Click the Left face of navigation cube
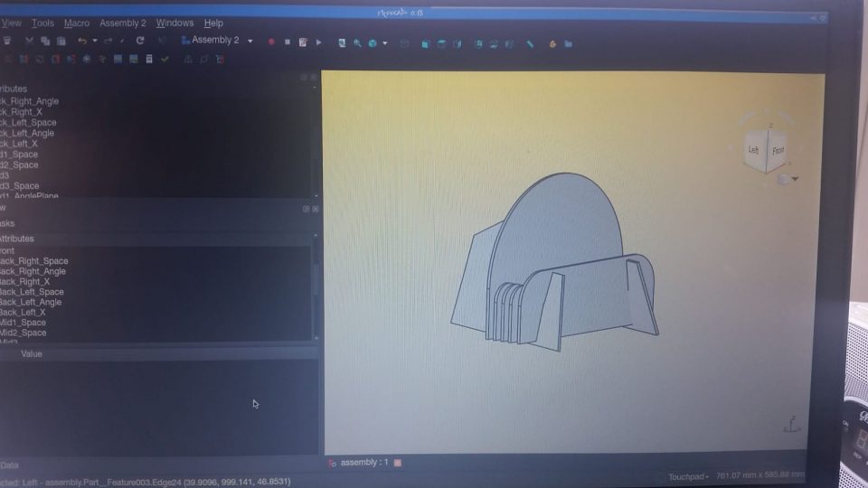This screenshot has height=488, width=868. coord(753,150)
